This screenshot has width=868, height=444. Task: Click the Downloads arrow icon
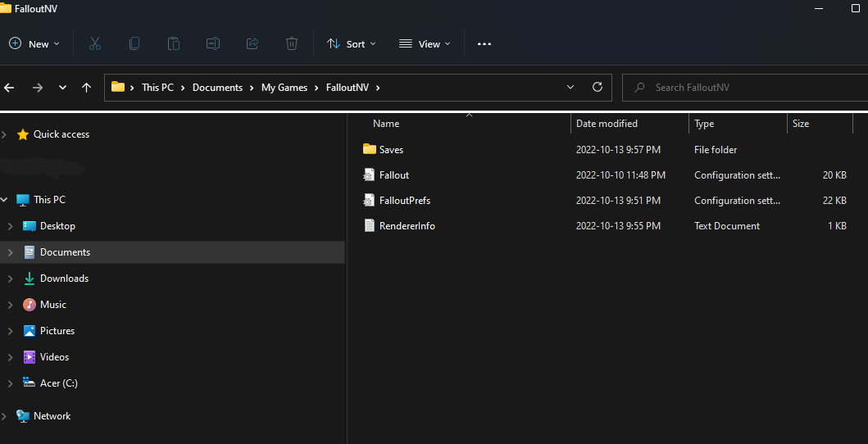[30, 279]
